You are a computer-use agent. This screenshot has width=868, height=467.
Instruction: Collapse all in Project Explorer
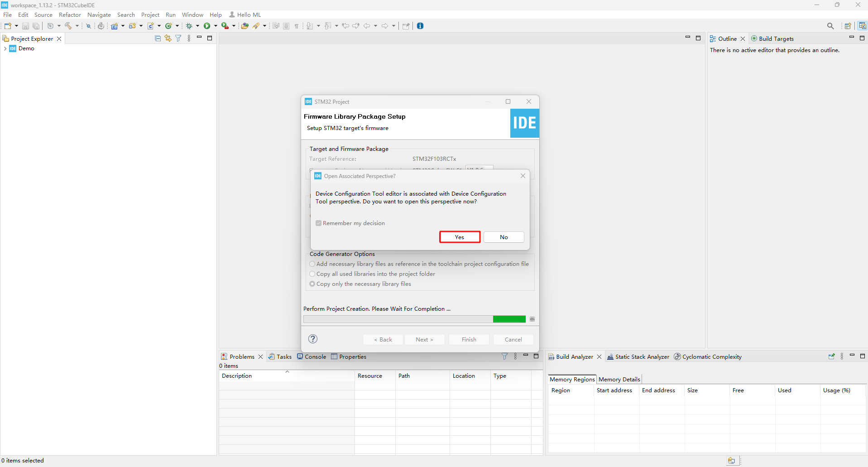tap(158, 39)
